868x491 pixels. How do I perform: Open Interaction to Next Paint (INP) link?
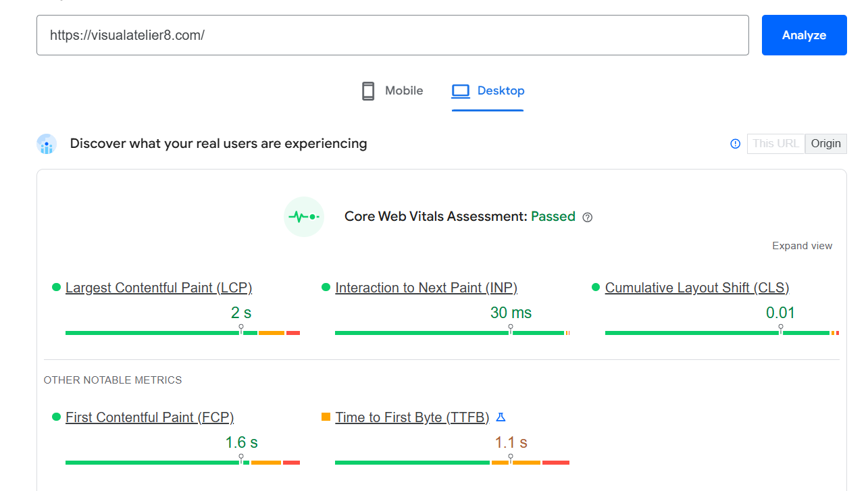coord(426,288)
